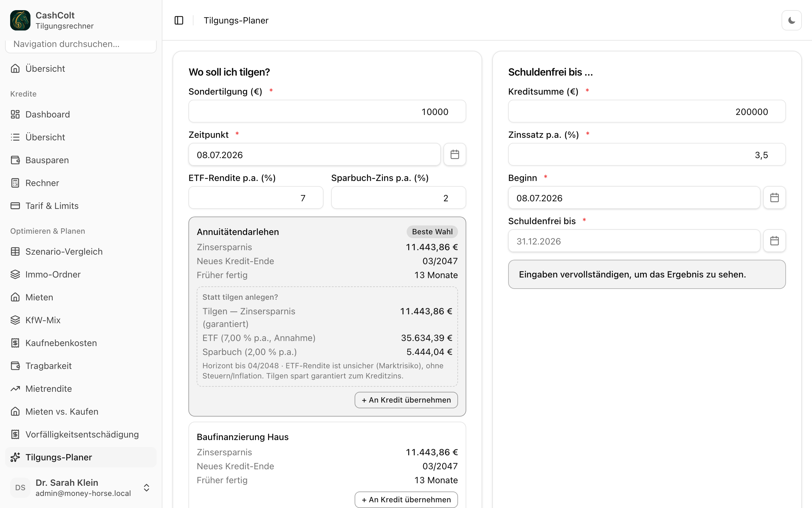Click the Rechner calculator icon
Viewport: 812px width, 508px height.
[15, 183]
